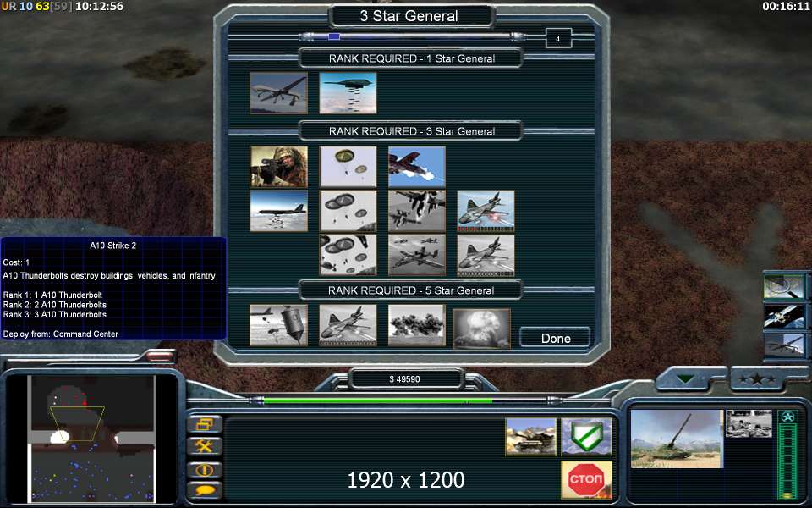Click the 10:12:56 clock readout
The image size is (812, 508).
point(100,7)
